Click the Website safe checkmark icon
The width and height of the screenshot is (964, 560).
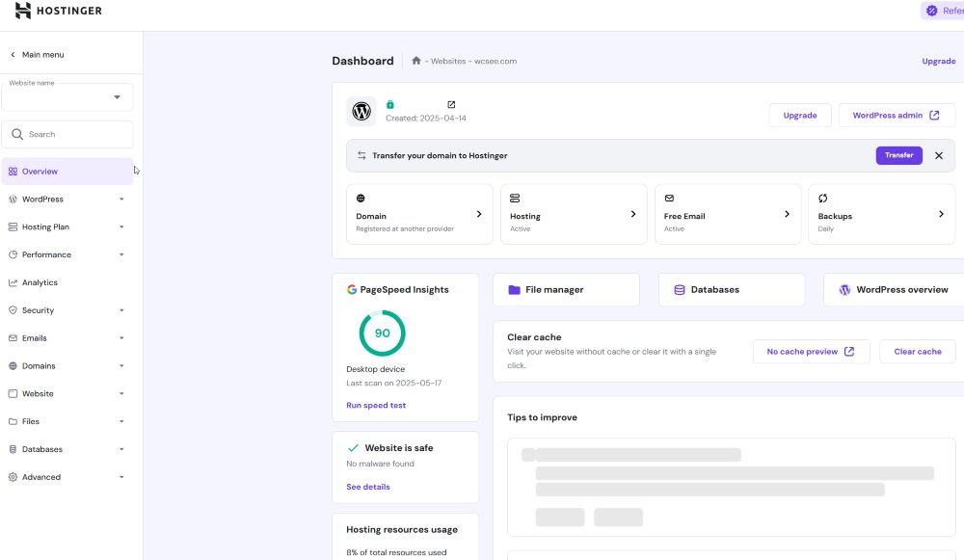coord(353,448)
